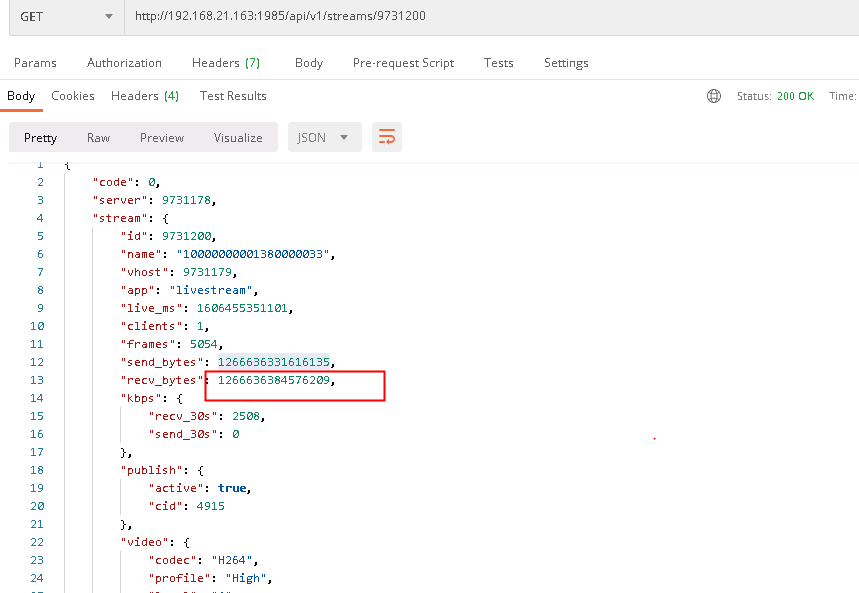Select the Raw response view

98,136
